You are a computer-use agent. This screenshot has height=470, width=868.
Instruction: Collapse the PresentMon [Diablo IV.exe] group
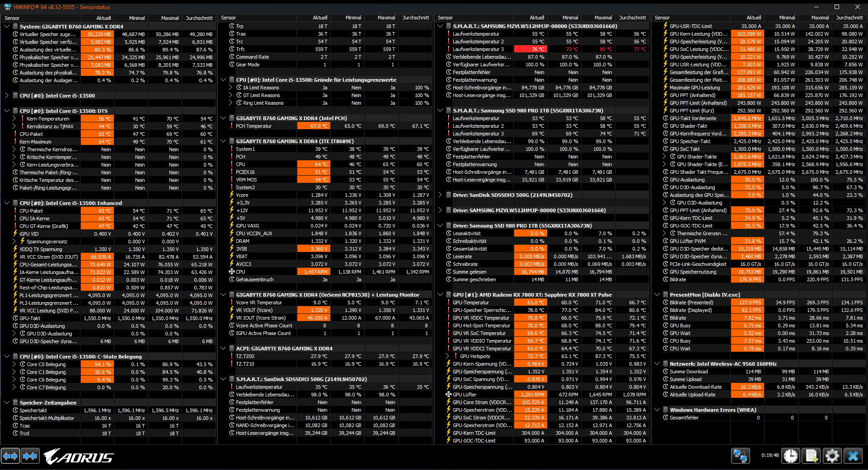657,295
